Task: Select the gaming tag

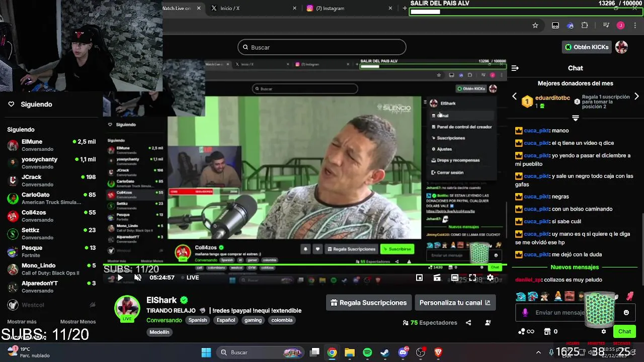Action: pos(253,320)
